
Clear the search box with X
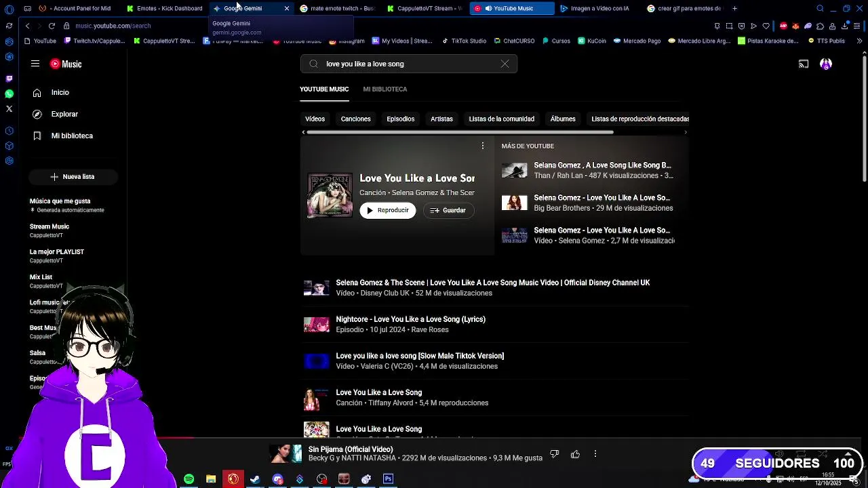(505, 64)
